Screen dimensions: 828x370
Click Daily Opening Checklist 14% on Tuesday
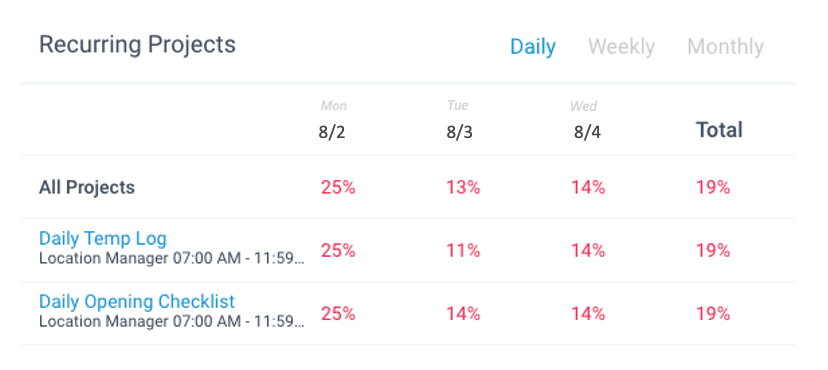(463, 314)
